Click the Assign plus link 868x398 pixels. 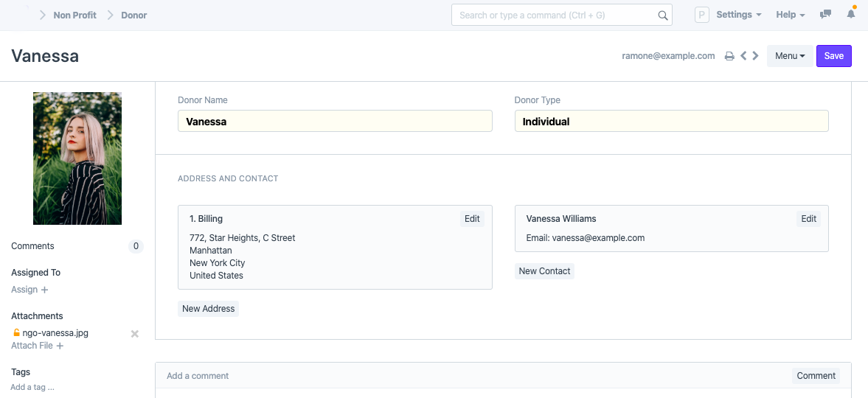click(29, 290)
